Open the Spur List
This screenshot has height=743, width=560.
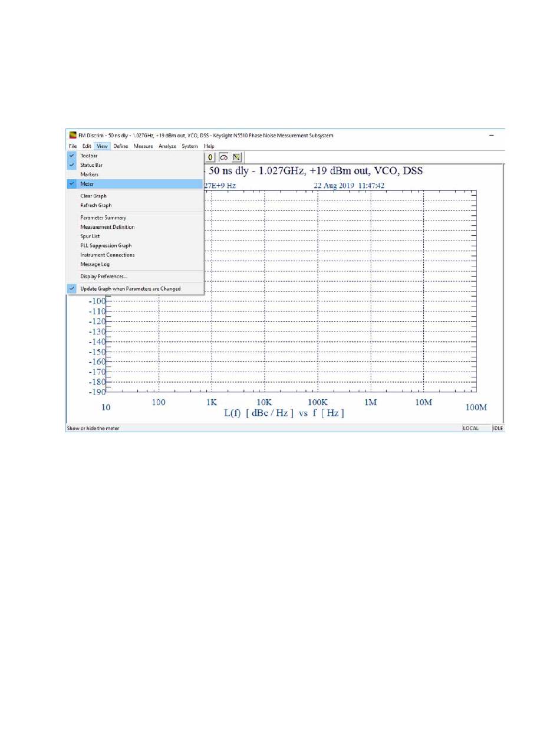[134, 236]
